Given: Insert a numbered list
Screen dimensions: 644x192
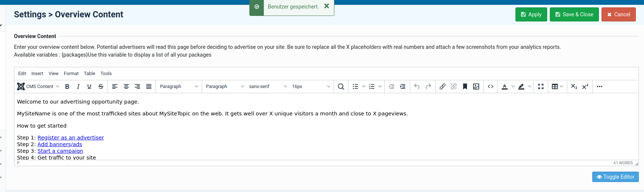Looking at the screenshot, I should tap(372, 87).
